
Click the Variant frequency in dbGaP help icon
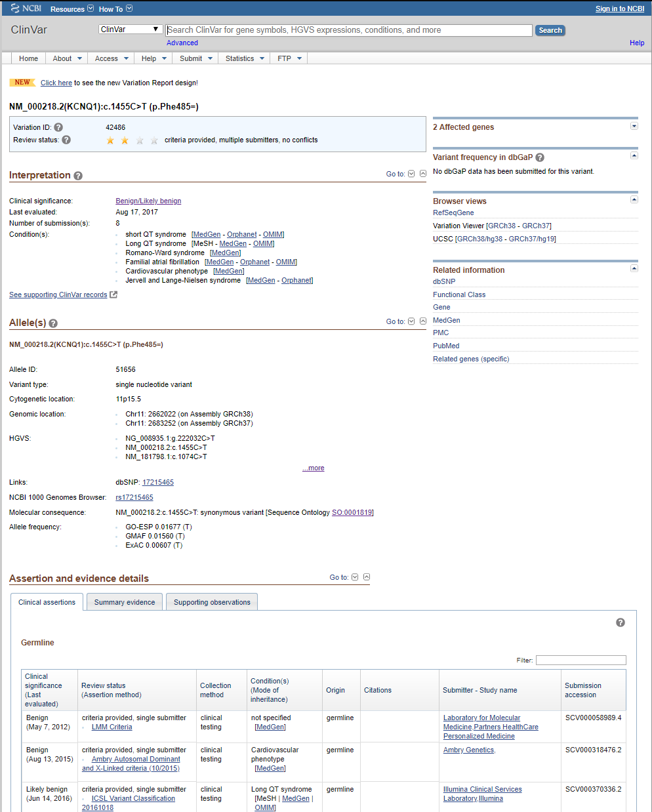click(539, 157)
